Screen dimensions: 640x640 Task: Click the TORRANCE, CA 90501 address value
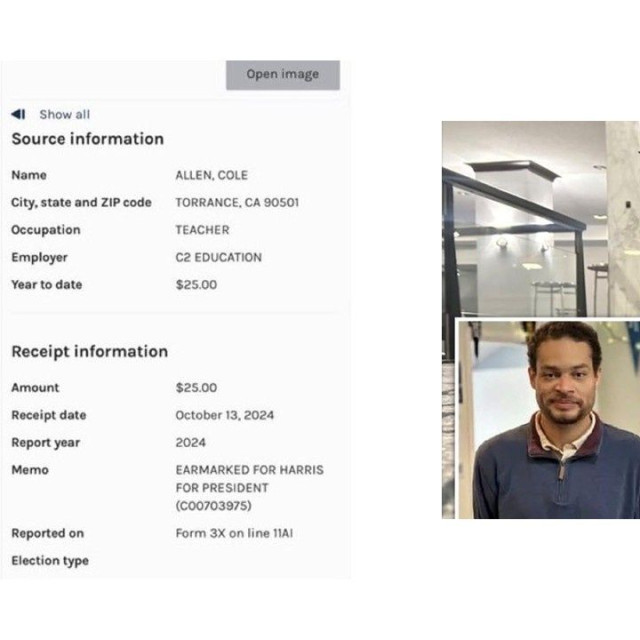(237, 202)
